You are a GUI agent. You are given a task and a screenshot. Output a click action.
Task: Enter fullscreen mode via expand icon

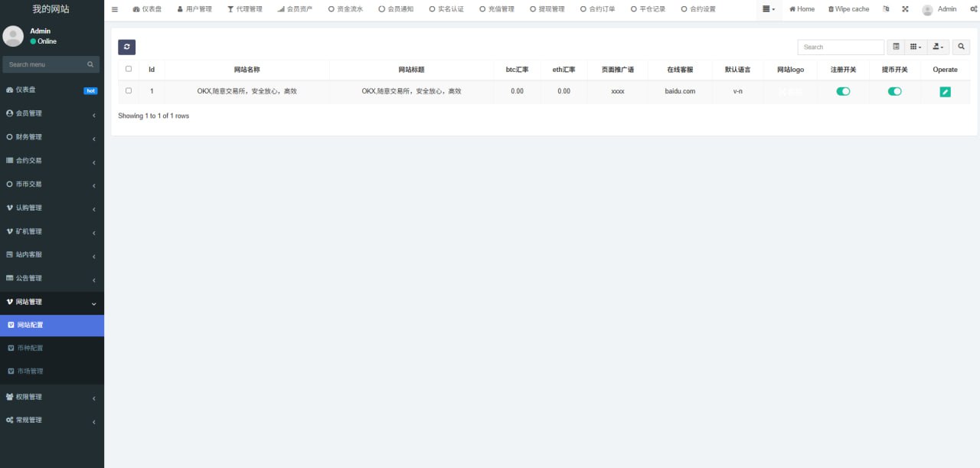pyautogui.click(x=905, y=9)
